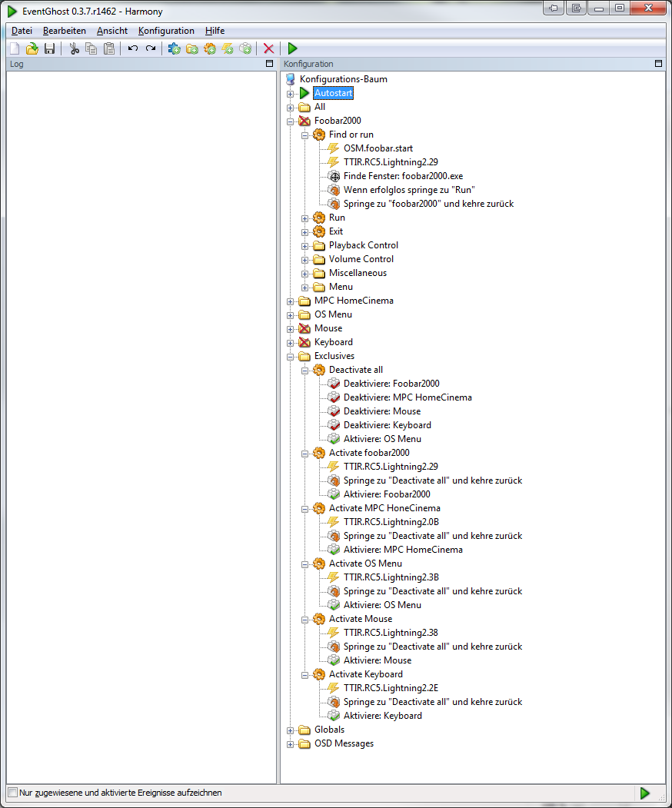Select the disabled Foobar2000 folder
The height and width of the screenshot is (808, 672).
click(x=338, y=121)
